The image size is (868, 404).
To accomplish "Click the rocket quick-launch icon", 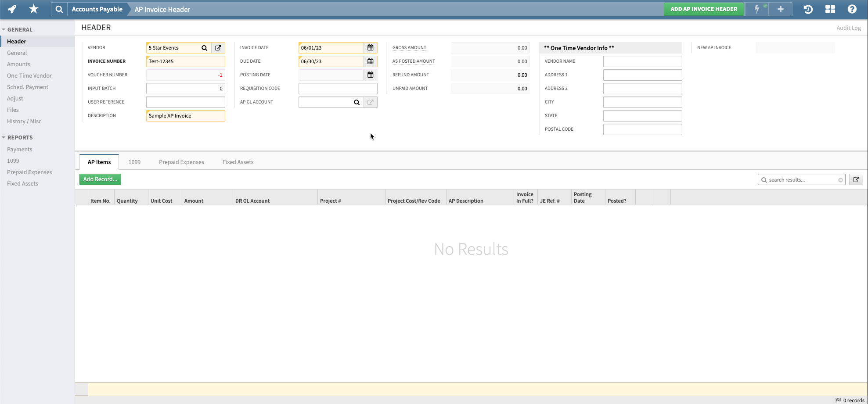I will 11,9.
